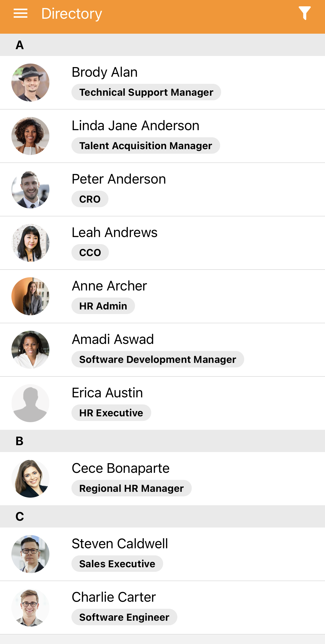Tap Peter Anderson's profile picture
Viewport: 325px width, 644px height.
30,189
